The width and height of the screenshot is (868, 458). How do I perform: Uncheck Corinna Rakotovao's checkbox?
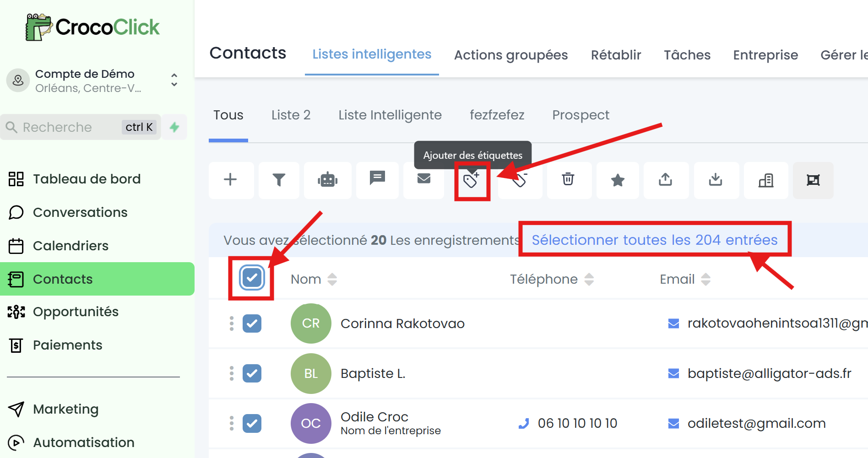252,323
